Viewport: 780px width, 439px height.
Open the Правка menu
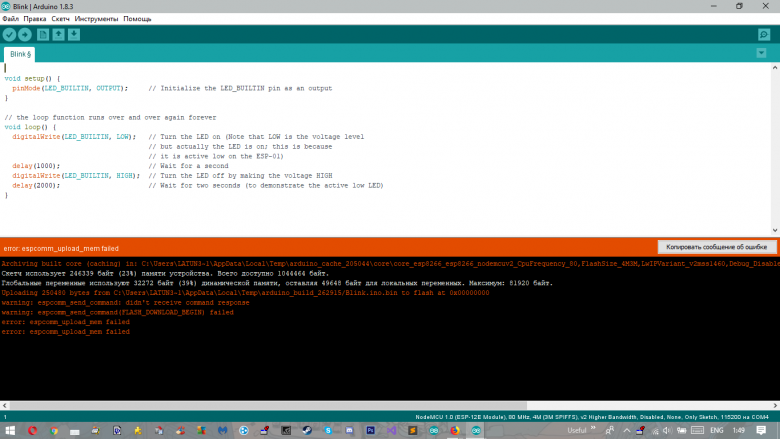click(x=35, y=19)
